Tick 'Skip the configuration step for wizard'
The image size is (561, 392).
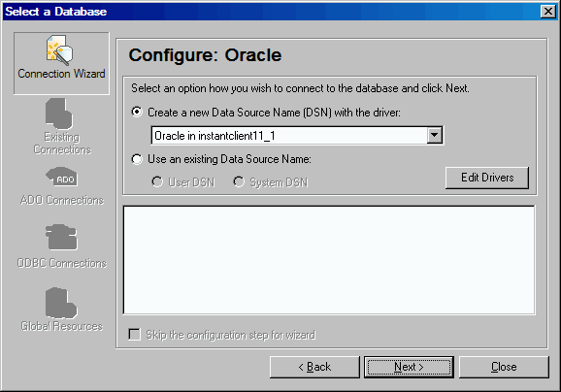coord(135,335)
